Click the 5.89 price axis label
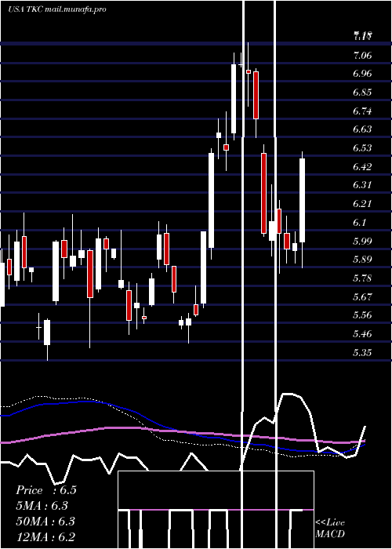 (x=362, y=260)
